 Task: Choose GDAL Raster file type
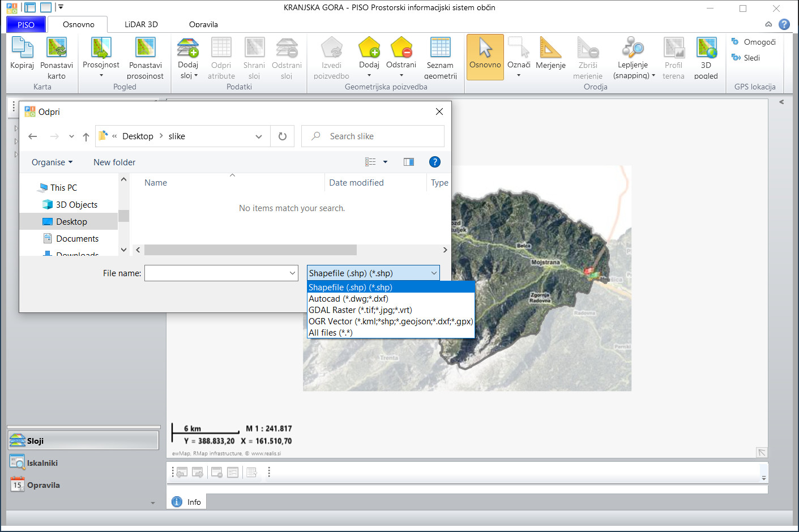click(391, 310)
